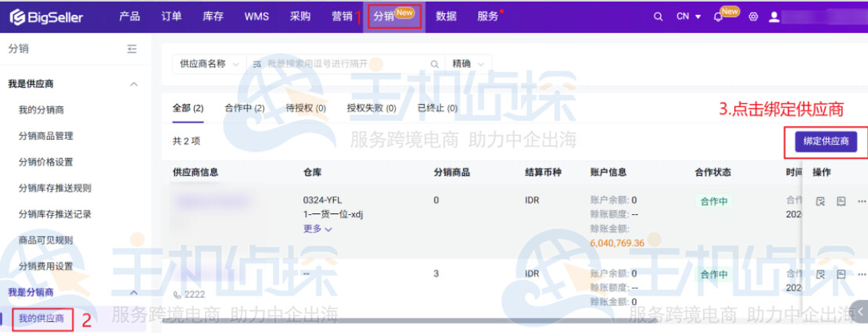Open the 数据 menu
The width and height of the screenshot is (868, 333).
coord(446,16)
